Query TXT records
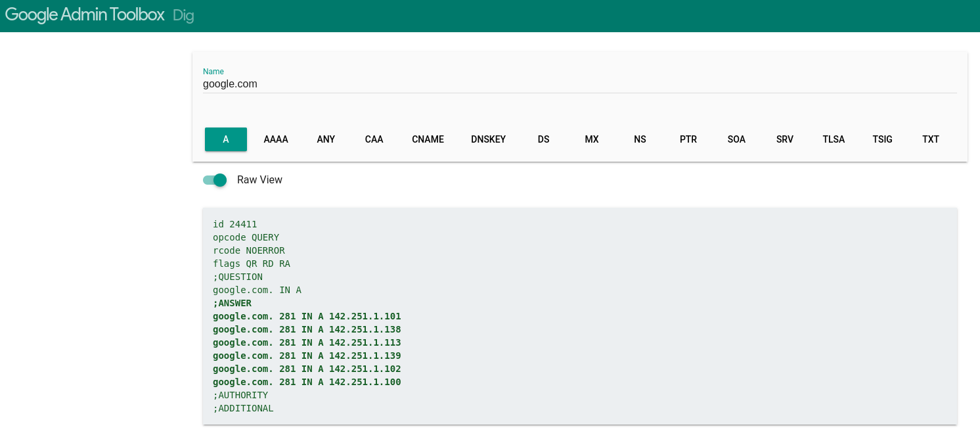 click(x=930, y=139)
